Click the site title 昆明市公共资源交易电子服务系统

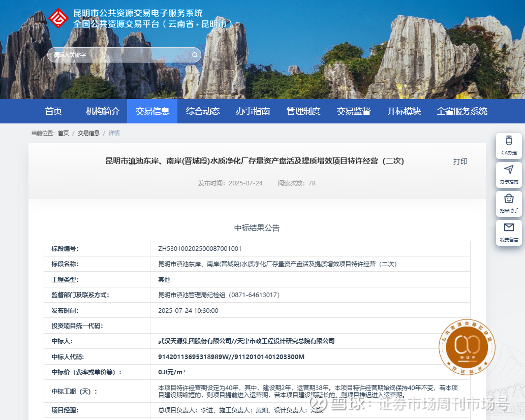(138, 13)
